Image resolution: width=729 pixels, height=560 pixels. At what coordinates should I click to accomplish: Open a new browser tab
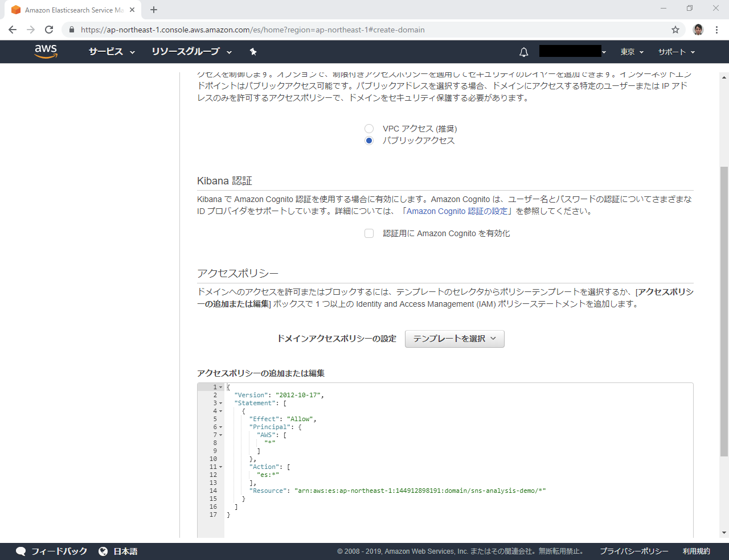(154, 10)
